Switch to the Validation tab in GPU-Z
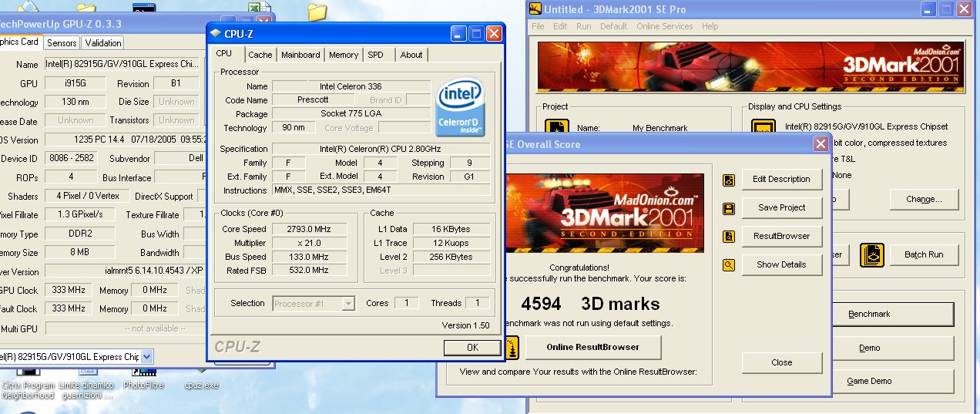Image resolution: width=980 pixels, height=414 pixels. tap(103, 43)
